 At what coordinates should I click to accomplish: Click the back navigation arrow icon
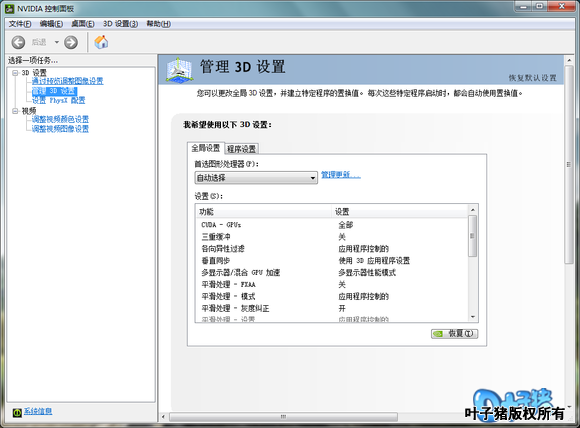[x=18, y=42]
